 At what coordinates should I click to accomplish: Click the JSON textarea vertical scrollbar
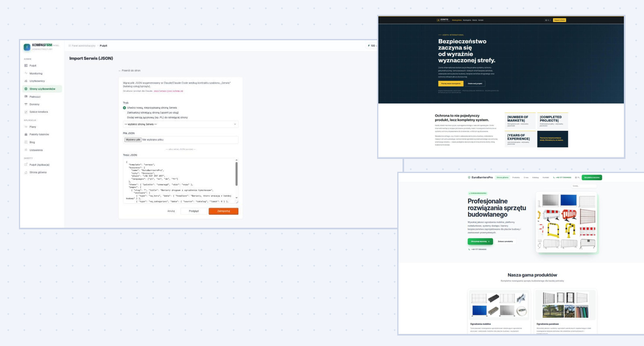pyautogui.click(x=237, y=174)
